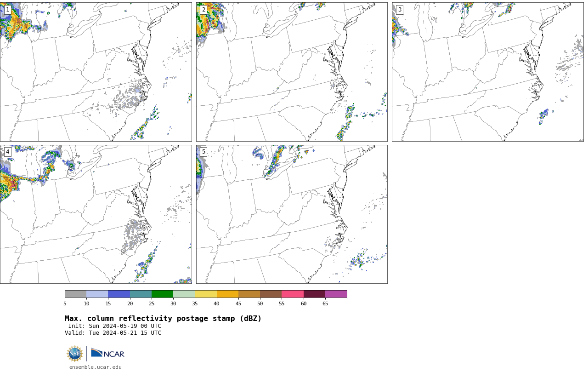Select the blue 15-20 dBZ swatch
The height and width of the screenshot is (372, 588).
119,294
